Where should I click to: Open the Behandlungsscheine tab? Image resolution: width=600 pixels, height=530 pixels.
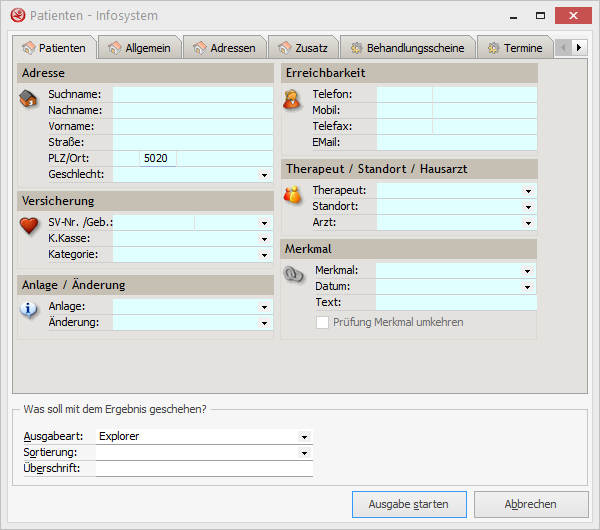point(408,47)
